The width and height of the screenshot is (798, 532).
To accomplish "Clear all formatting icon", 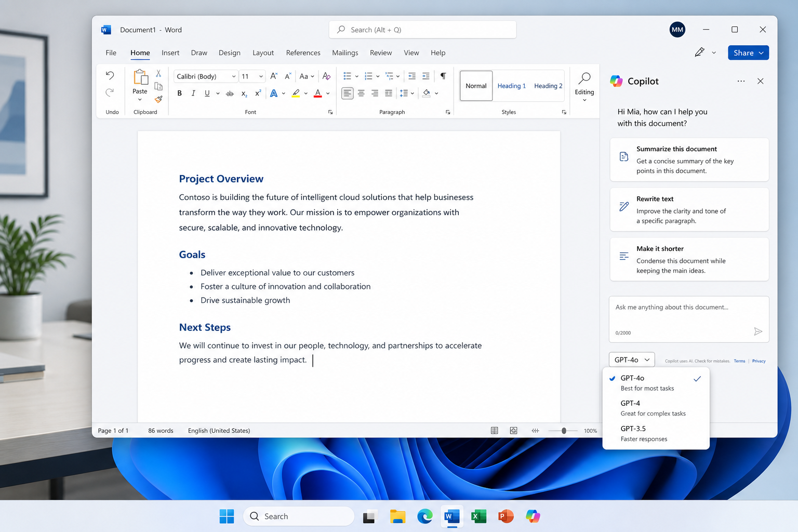I will click(326, 76).
